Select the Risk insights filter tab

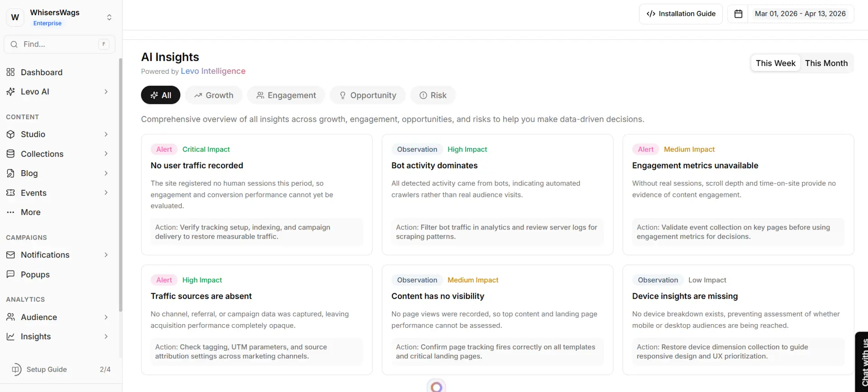pyautogui.click(x=433, y=96)
